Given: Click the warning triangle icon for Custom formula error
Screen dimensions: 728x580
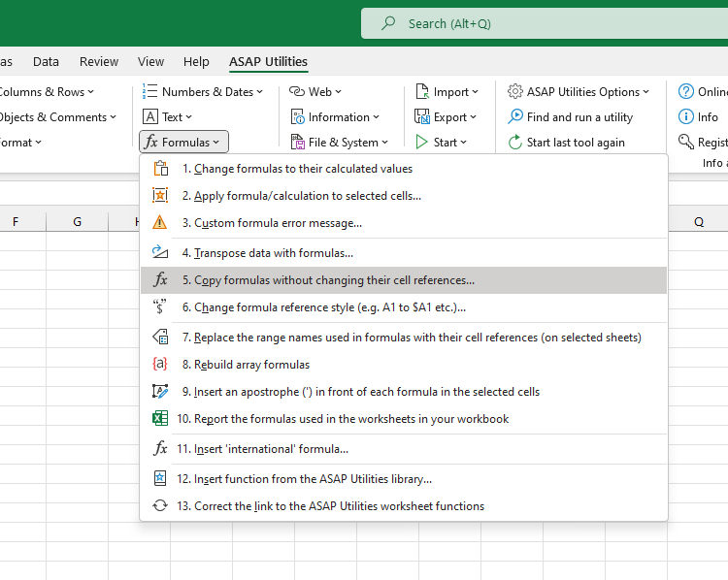Looking at the screenshot, I should [160, 222].
